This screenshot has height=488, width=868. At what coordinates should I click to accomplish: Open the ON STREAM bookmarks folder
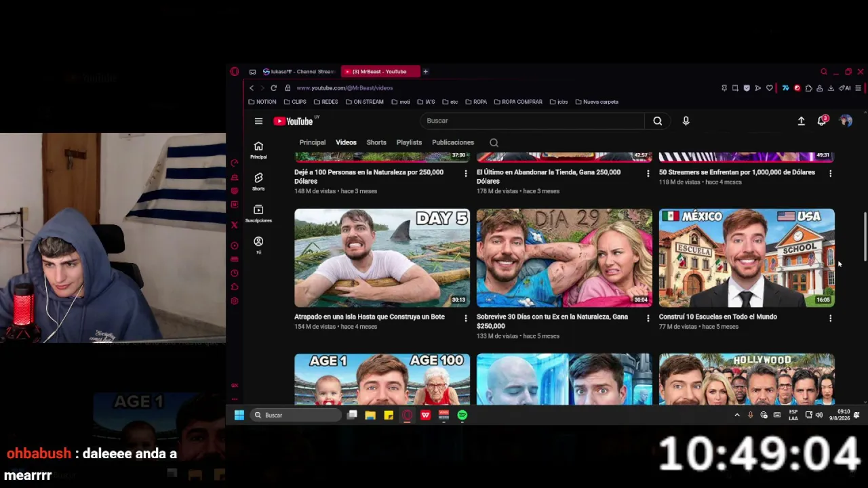pos(365,102)
